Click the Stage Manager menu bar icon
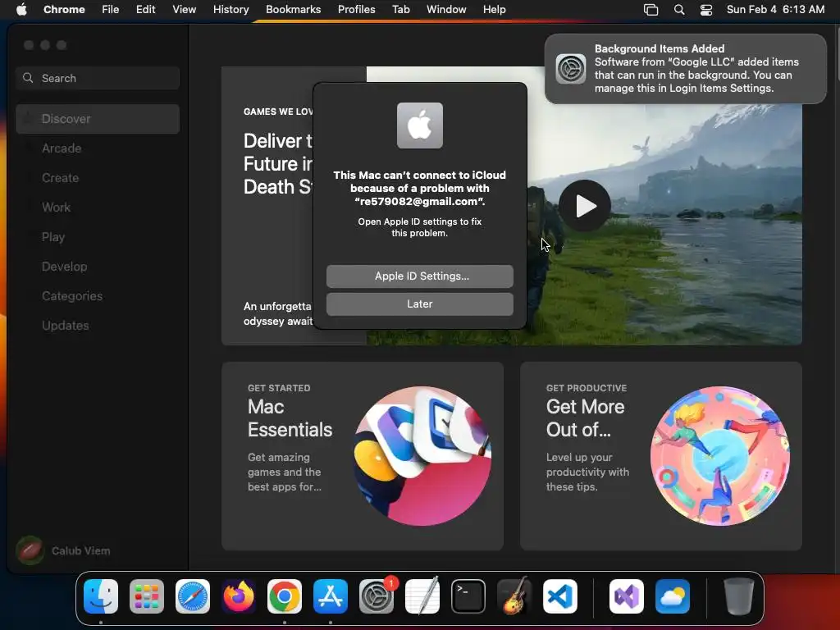840x630 pixels. (x=651, y=10)
